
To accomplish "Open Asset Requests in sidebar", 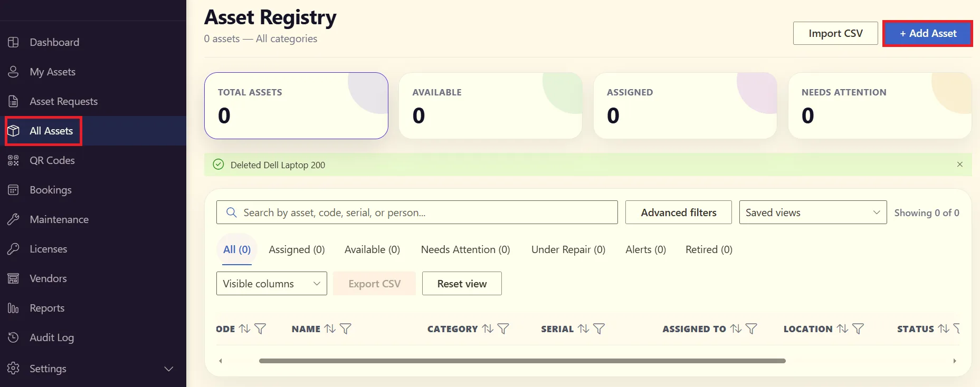I will click(x=93, y=101).
